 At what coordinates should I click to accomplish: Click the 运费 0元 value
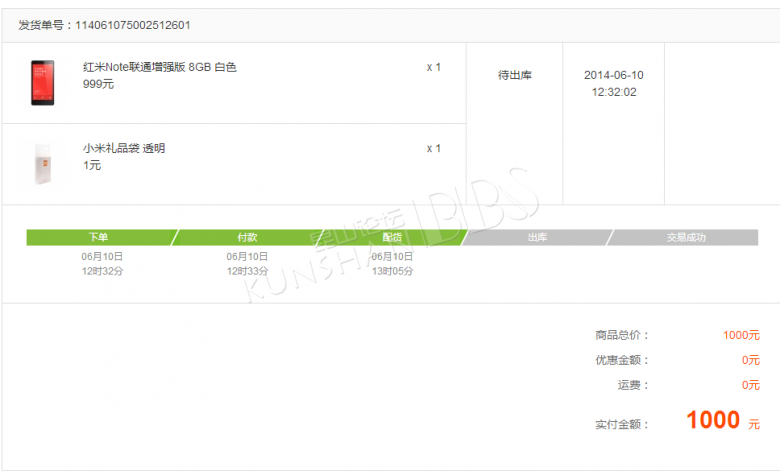tap(751, 385)
